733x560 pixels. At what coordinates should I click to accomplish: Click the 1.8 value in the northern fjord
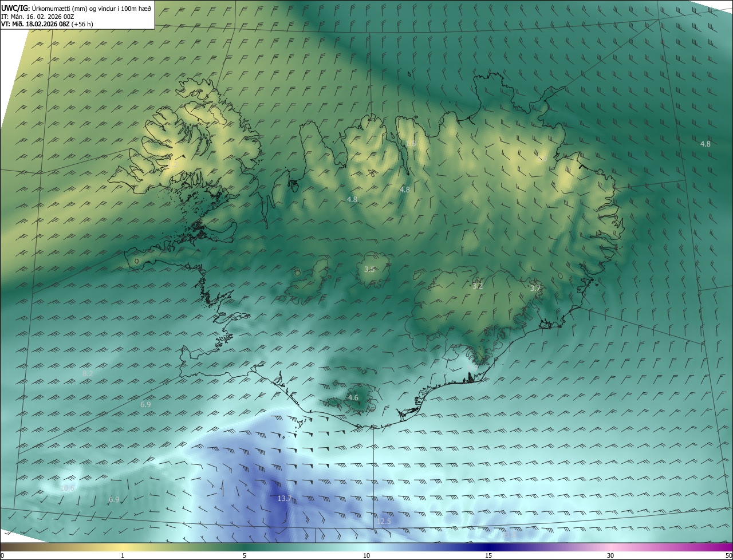[410, 143]
